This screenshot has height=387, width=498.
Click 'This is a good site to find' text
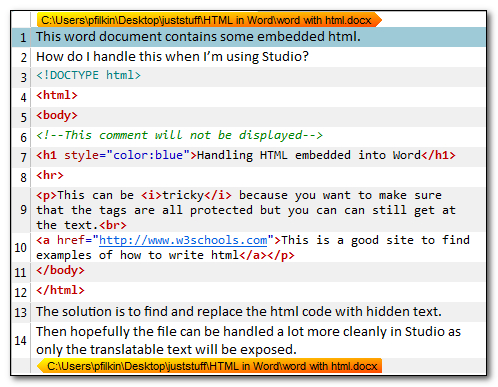[x=375, y=240]
